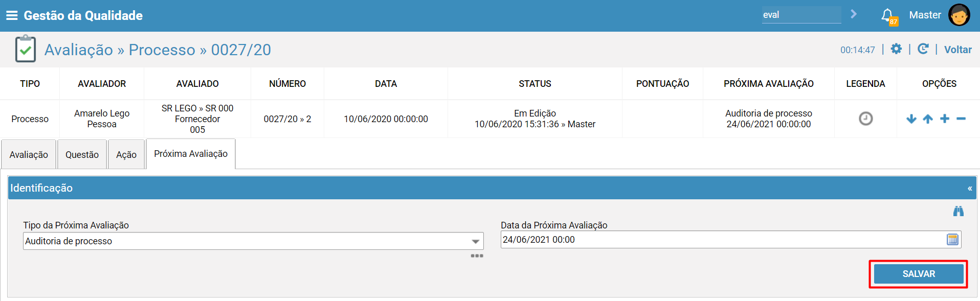980x301 pixels.
Task: Click the plus option icon
Action: 945,119
